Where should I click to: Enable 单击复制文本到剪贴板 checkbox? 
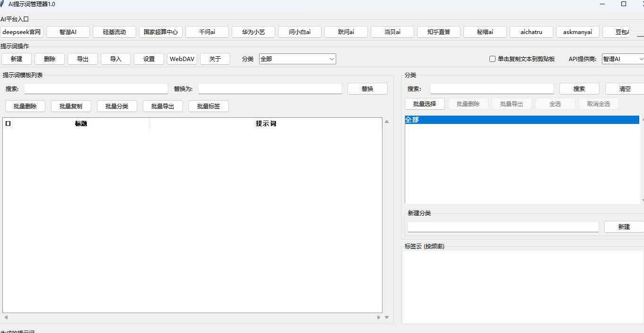492,59
